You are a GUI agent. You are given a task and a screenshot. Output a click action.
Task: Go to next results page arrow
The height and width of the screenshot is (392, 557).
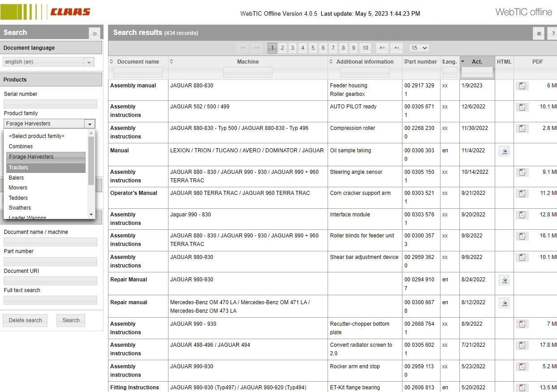pos(382,48)
